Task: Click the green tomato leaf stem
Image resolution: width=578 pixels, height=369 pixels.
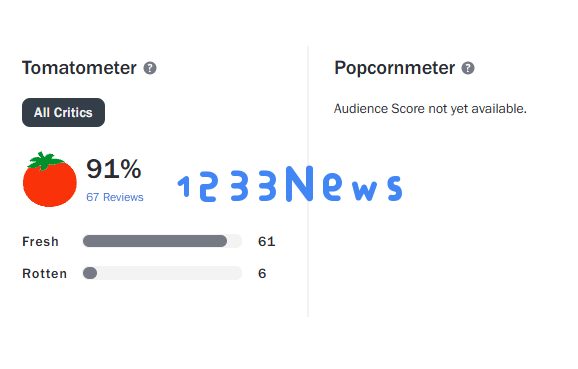Action: click(45, 161)
